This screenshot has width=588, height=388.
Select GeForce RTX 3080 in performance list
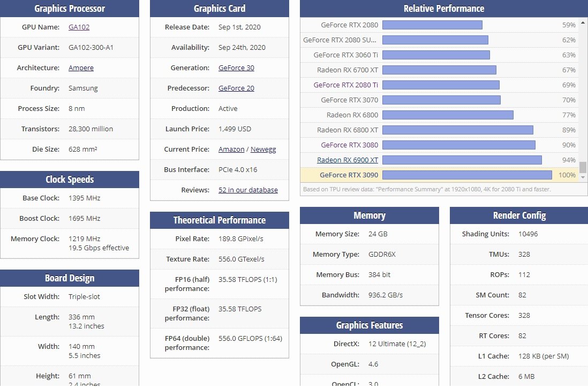(350, 145)
